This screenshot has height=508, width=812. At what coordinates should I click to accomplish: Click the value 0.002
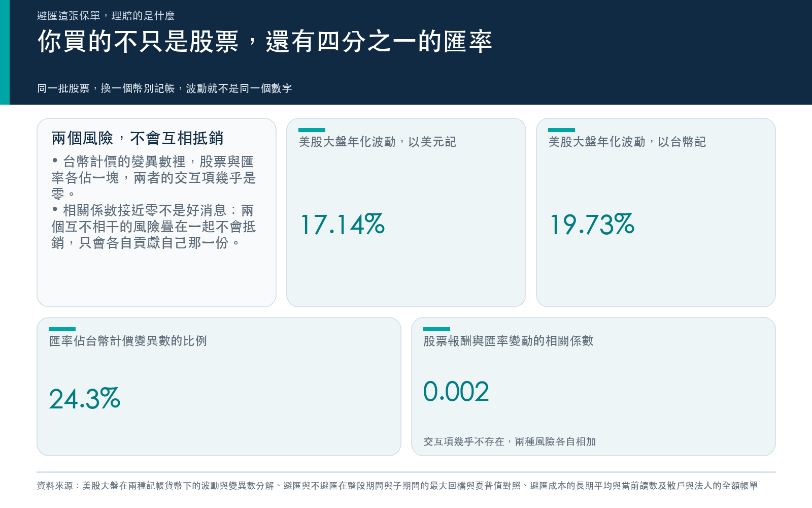[456, 392]
